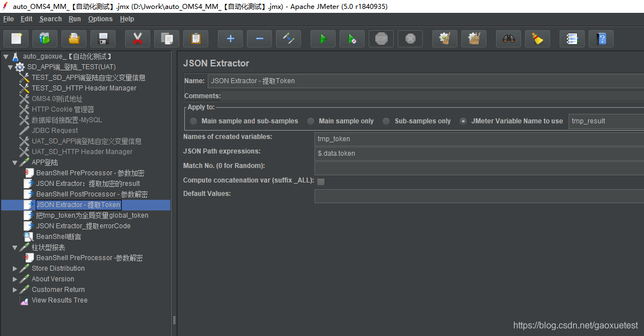Screen dimensions: 644x336
Task: Open the Help menu
Action: [x=127, y=19]
